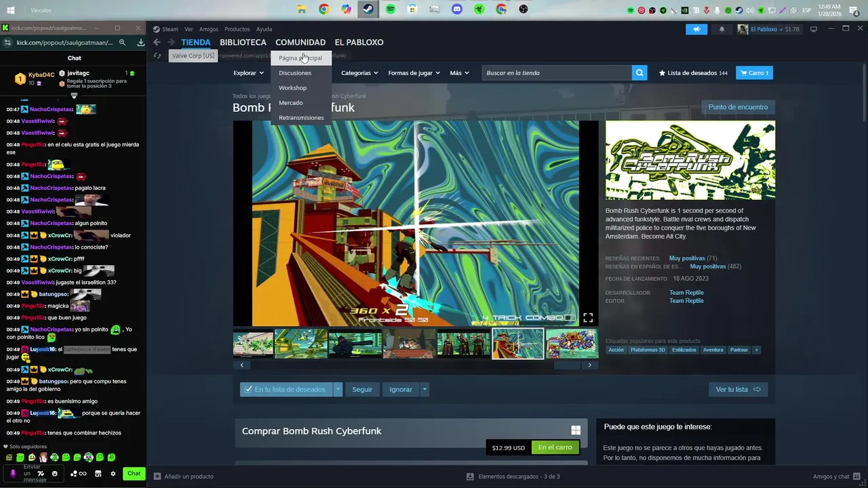868x488 pixels.
Task: Open Discord from the taskbar
Action: pyautogui.click(x=457, y=9)
